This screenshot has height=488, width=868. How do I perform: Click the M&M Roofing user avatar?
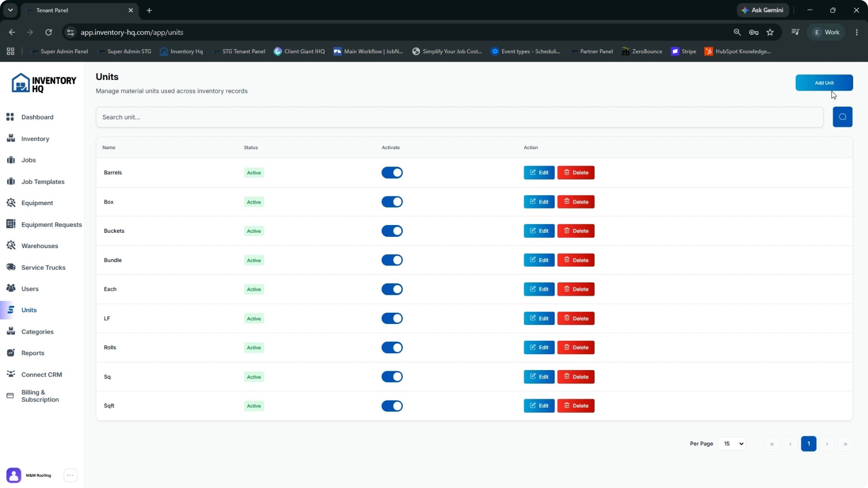[14, 475]
